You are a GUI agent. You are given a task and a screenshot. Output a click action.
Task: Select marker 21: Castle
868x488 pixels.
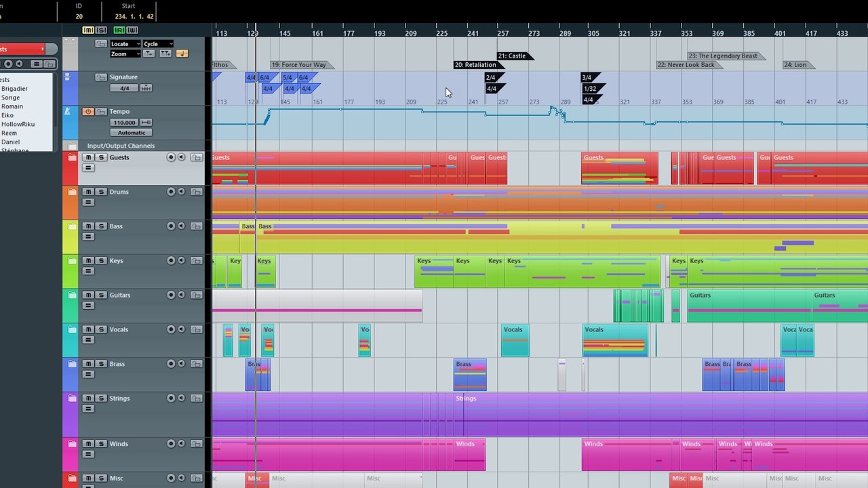(515, 56)
